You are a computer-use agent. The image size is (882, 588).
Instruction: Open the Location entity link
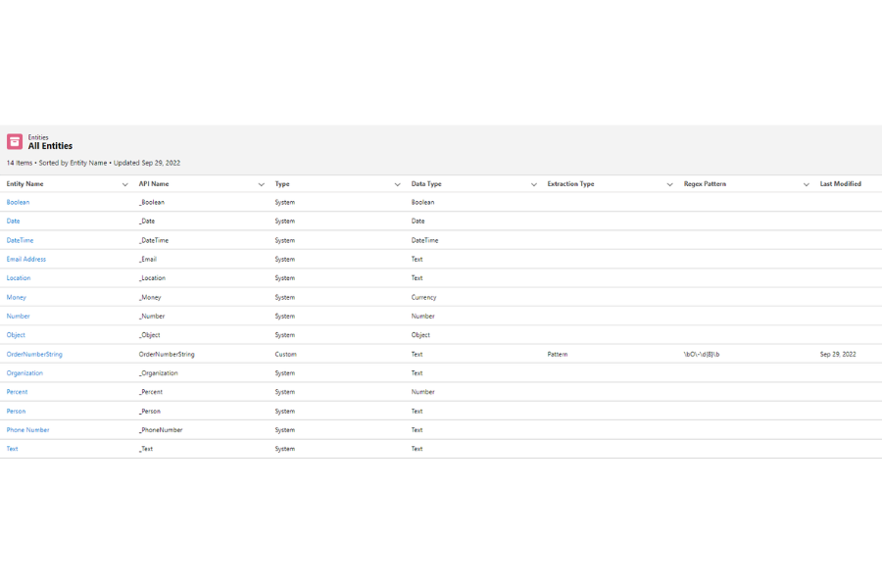(x=19, y=278)
